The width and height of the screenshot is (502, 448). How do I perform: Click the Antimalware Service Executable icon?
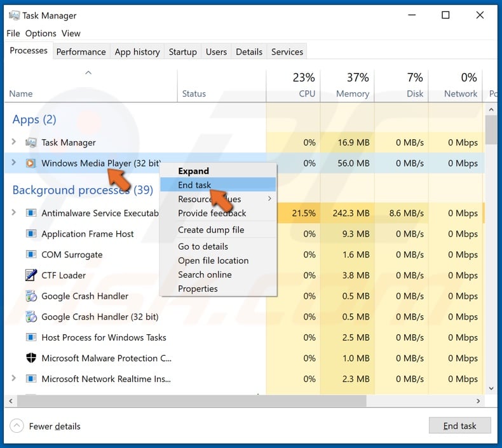pyautogui.click(x=31, y=213)
